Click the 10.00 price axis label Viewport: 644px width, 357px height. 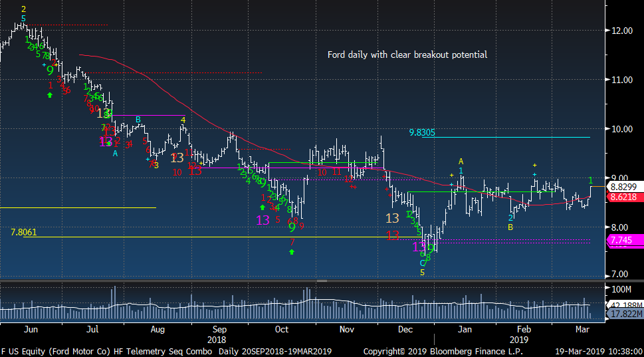[x=622, y=129]
